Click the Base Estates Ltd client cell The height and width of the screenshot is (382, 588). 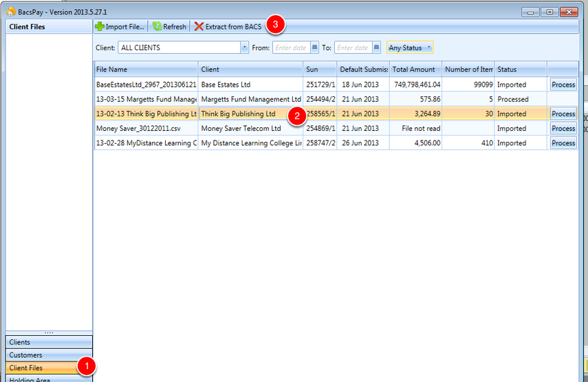[250, 85]
